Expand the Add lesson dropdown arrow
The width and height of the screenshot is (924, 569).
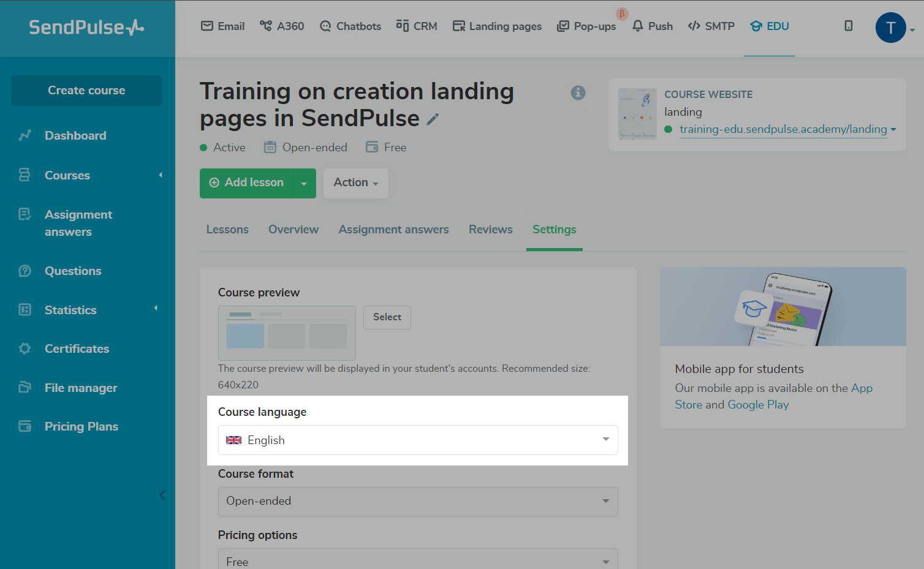[x=304, y=183]
